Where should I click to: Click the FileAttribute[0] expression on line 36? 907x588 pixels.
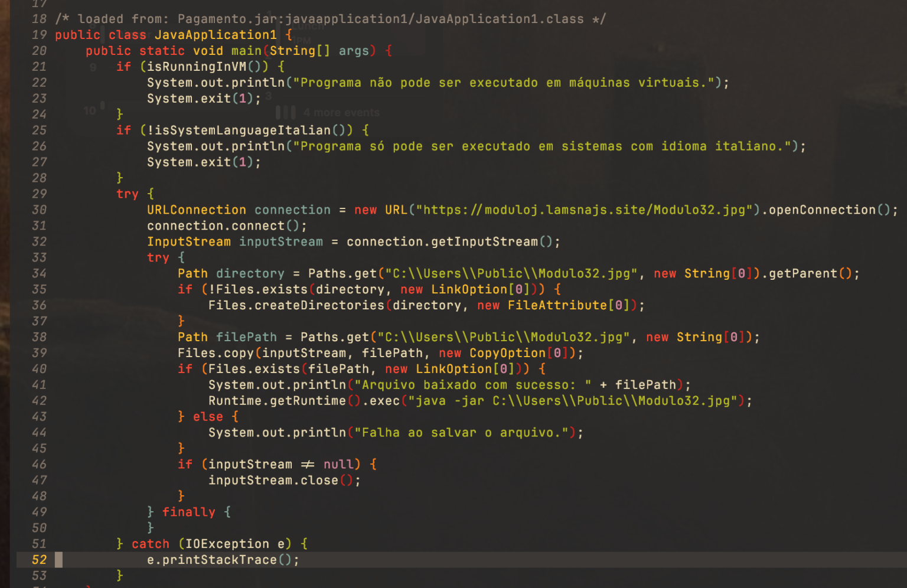click(x=569, y=306)
